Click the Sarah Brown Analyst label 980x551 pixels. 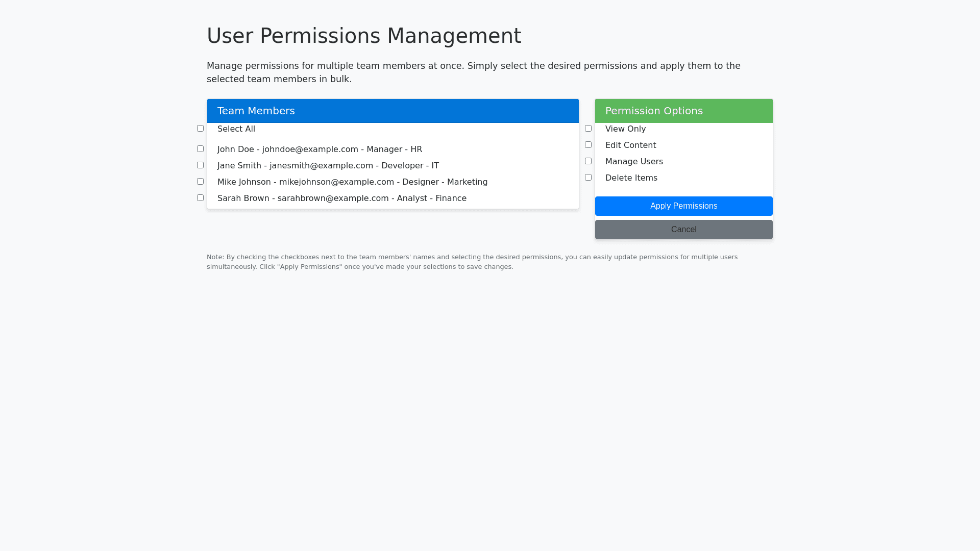[341, 198]
